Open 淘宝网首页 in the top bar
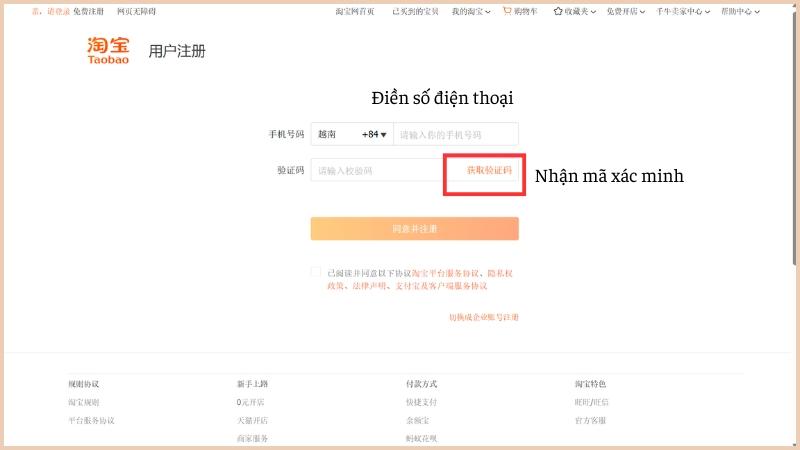The image size is (800, 450). coord(355,11)
